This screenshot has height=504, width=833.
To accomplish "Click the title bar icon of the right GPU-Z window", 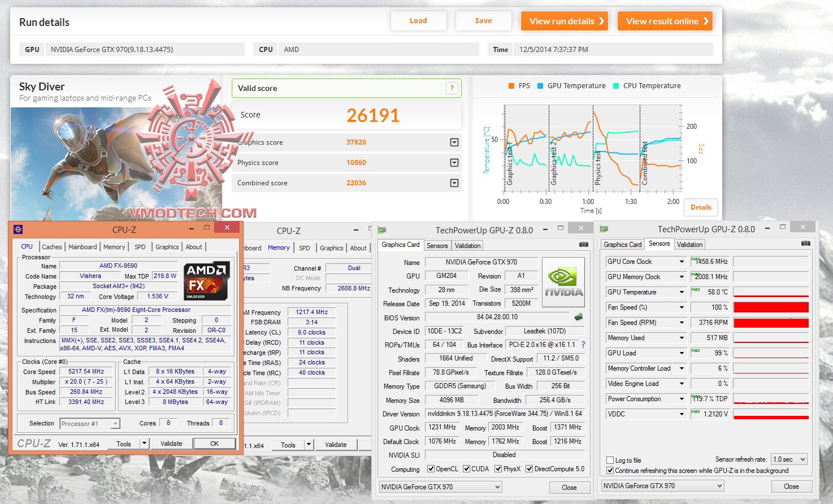I will pyautogui.click(x=604, y=229).
